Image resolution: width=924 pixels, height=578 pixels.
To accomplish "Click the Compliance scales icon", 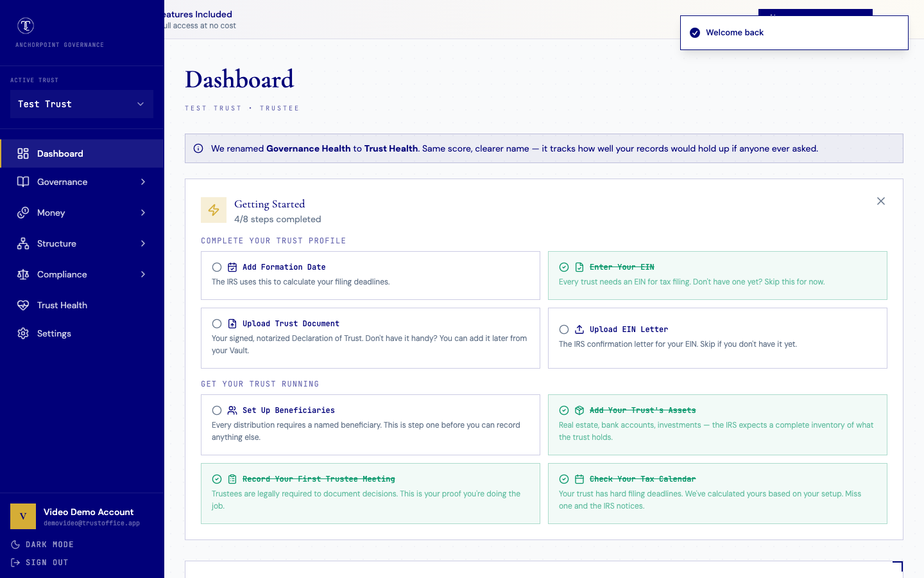I will [x=23, y=274].
